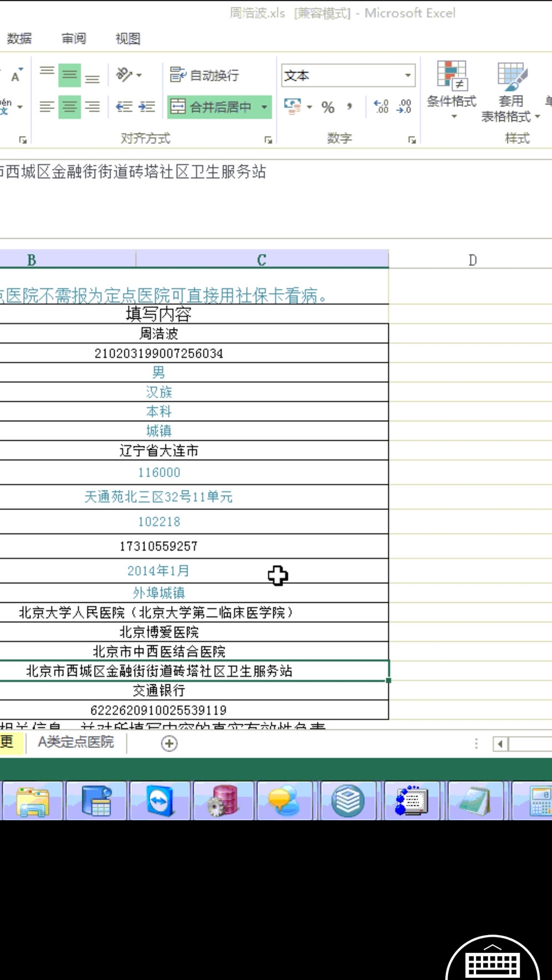Viewport: 552px width, 980px height.
Task: Align cell text to the left
Action: point(47,107)
